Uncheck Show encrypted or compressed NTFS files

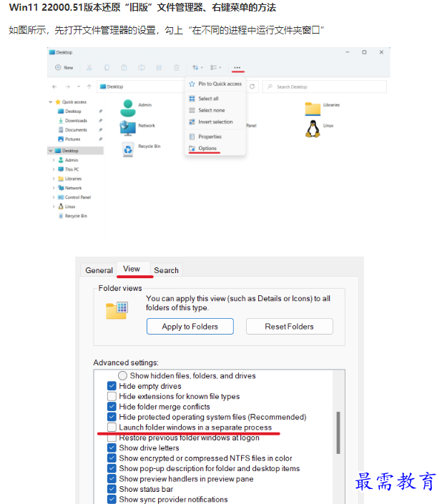coord(112,458)
